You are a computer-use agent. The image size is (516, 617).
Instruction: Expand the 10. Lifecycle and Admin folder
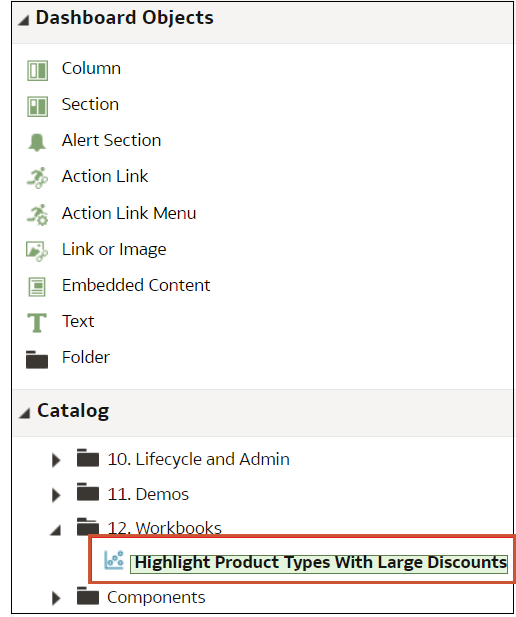click(x=56, y=460)
